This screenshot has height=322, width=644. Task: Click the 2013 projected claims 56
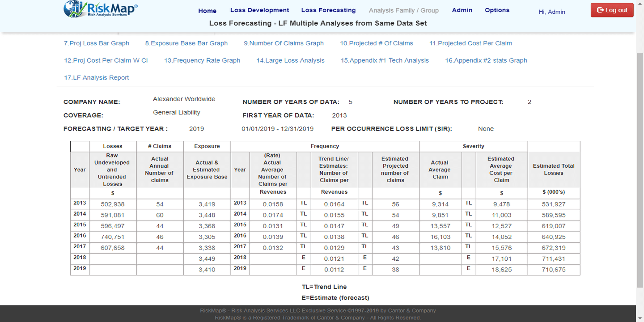[395, 204]
